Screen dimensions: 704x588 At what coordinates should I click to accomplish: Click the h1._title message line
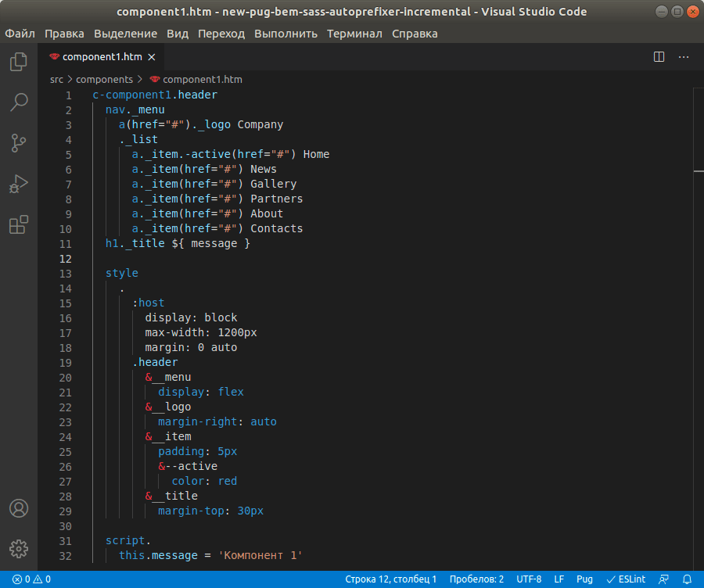[178, 243]
